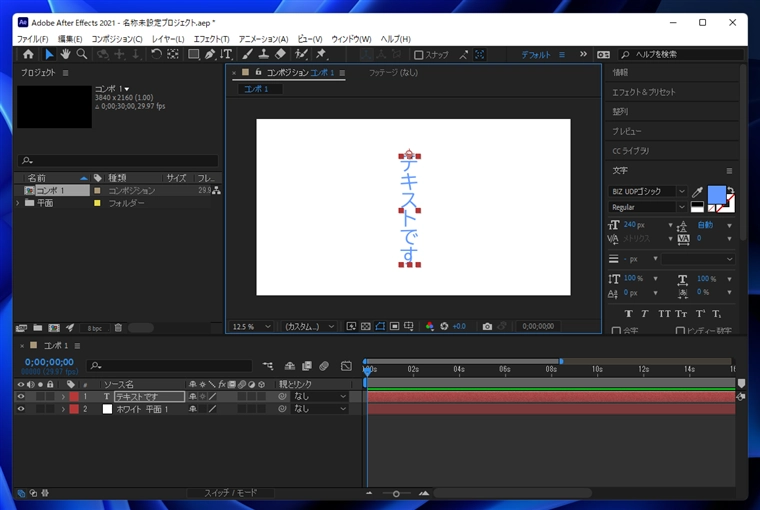Toggle Faux Italic text style
The image size is (760, 510).
[645, 314]
